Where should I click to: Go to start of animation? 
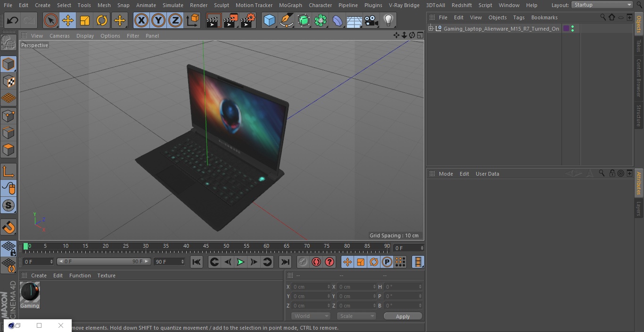click(x=197, y=262)
